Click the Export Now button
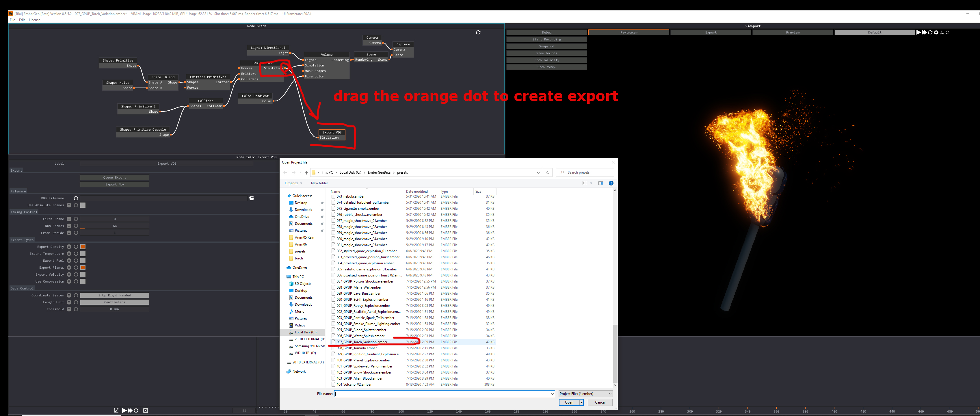Screen dimensions: 980x416 (x=114, y=185)
